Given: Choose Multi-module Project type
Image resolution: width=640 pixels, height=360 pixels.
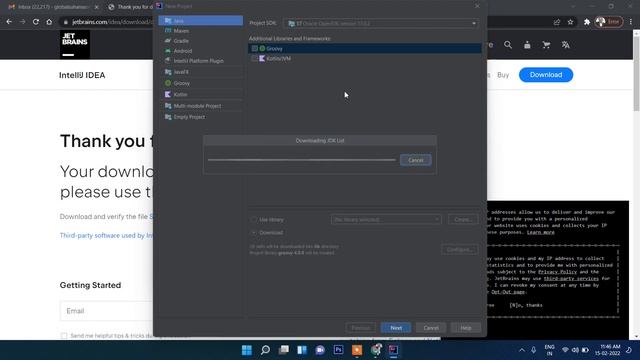Looking at the screenshot, I should pos(200,106).
